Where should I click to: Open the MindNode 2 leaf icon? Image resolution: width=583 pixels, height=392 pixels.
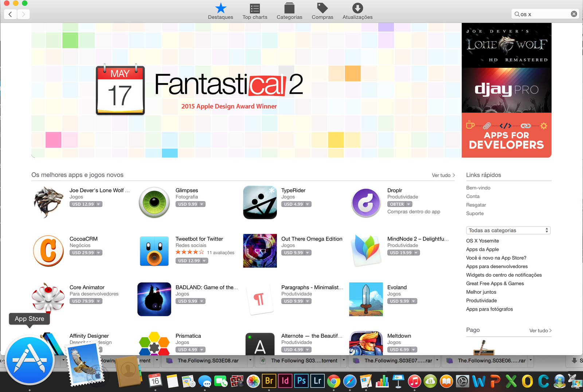[x=366, y=251]
